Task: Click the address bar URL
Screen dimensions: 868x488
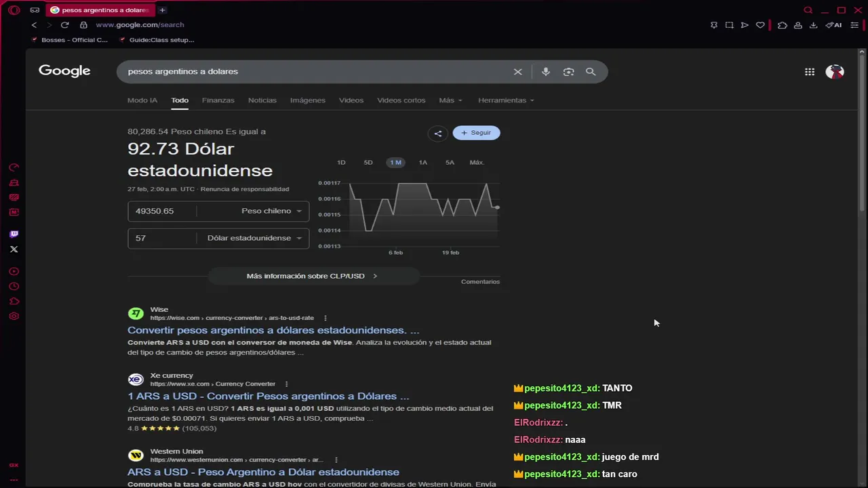Action: coord(140,25)
